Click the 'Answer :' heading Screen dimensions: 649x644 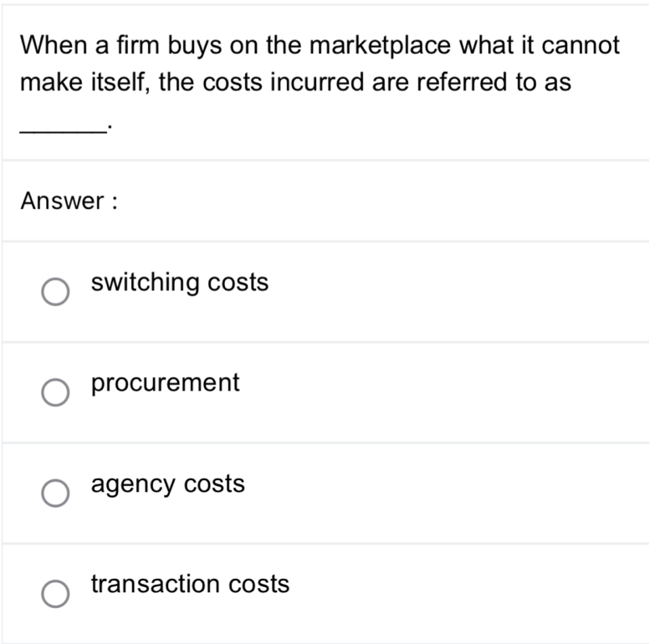[x=69, y=201]
